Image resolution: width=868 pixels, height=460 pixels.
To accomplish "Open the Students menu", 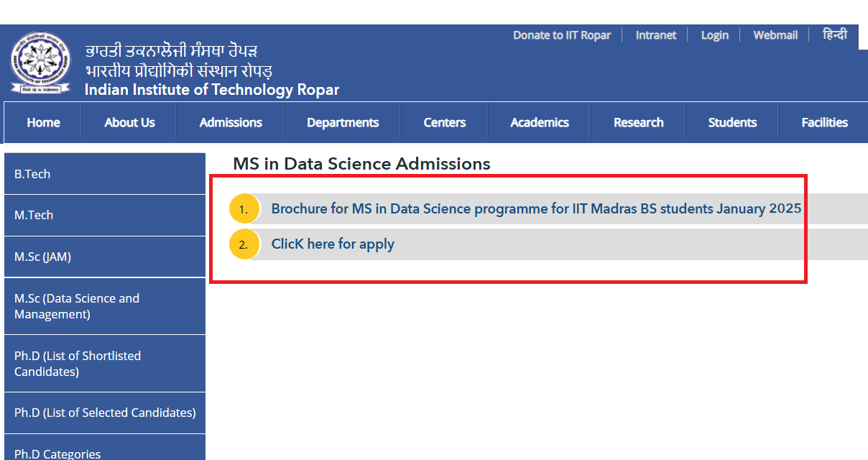I will (732, 122).
